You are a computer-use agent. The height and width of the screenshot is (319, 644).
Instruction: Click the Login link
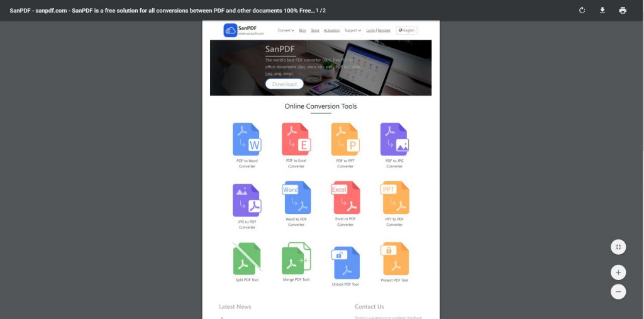pyautogui.click(x=370, y=30)
